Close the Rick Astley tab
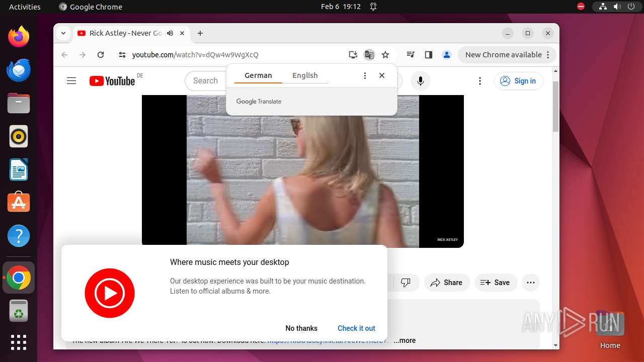 (182, 33)
